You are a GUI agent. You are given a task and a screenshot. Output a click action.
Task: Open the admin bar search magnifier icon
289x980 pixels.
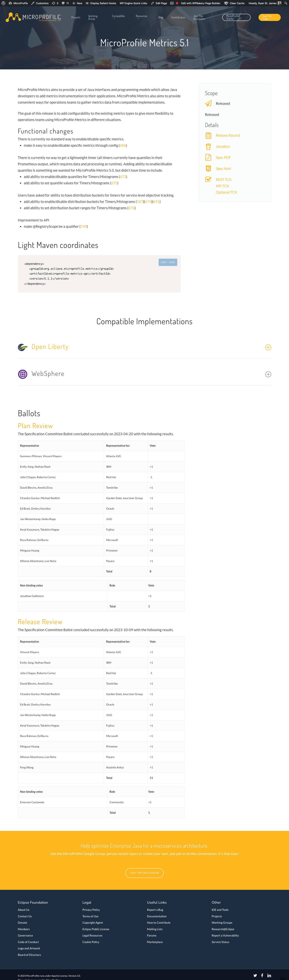286,3
